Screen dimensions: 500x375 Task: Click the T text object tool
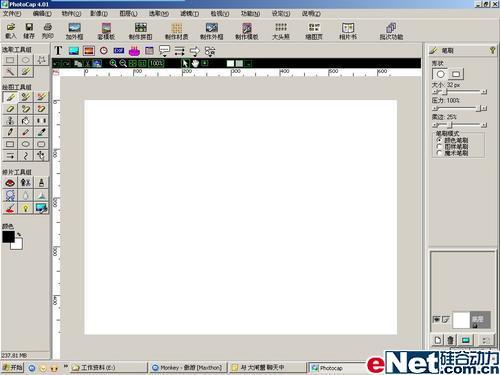(58, 51)
